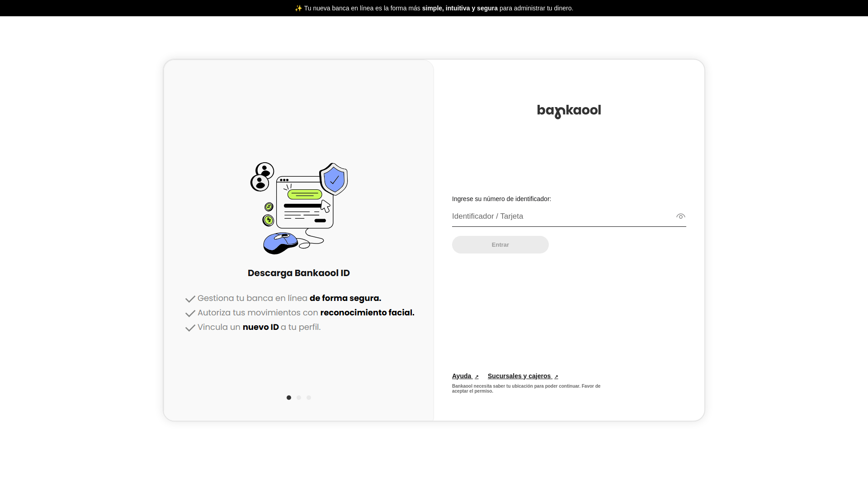
Task: Click 'Autoriza tus movimientos' line
Action: tap(306, 313)
